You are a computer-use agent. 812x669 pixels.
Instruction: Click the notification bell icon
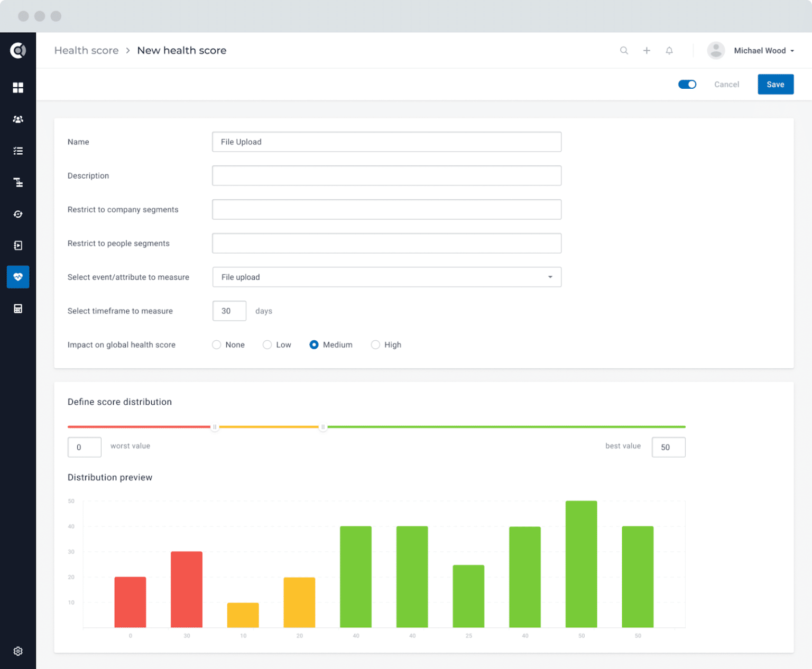[669, 50]
